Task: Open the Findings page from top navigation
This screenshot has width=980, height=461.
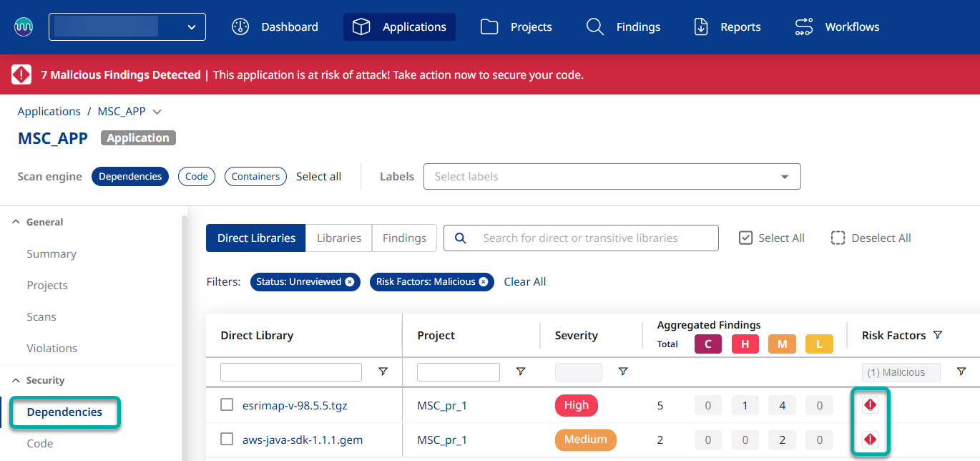Action: coord(623,27)
